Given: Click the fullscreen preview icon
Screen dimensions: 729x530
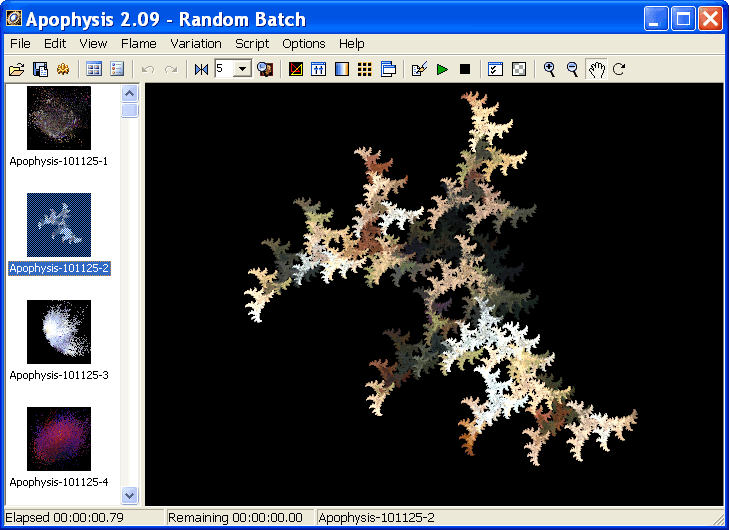Looking at the screenshot, I should point(265,70).
